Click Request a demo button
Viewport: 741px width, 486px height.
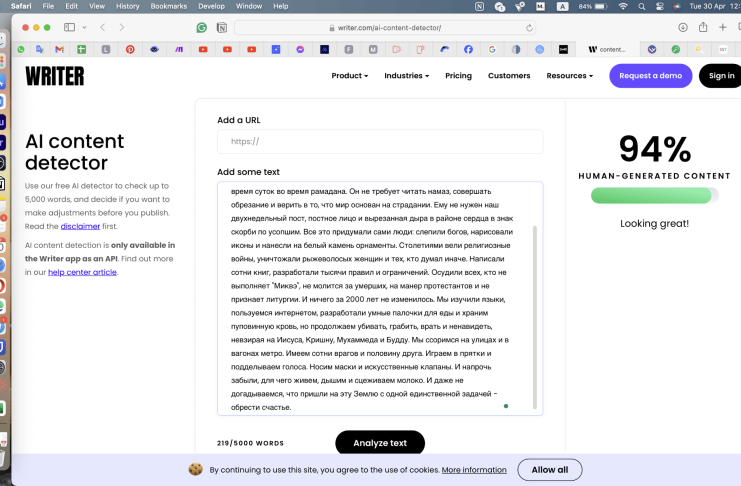pos(650,76)
